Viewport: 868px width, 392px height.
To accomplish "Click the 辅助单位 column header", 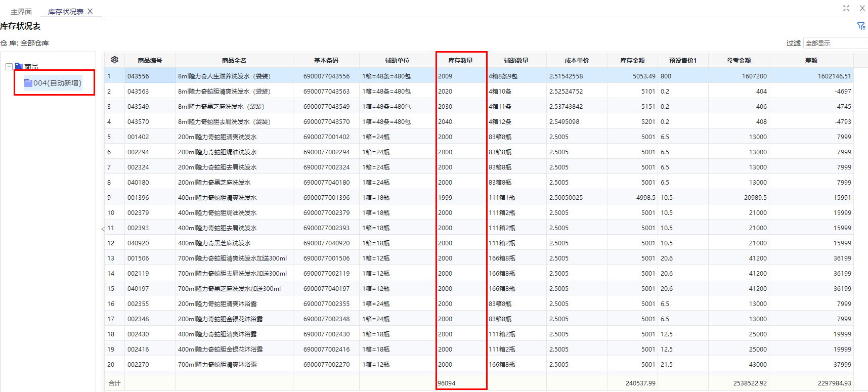I will pos(397,60).
